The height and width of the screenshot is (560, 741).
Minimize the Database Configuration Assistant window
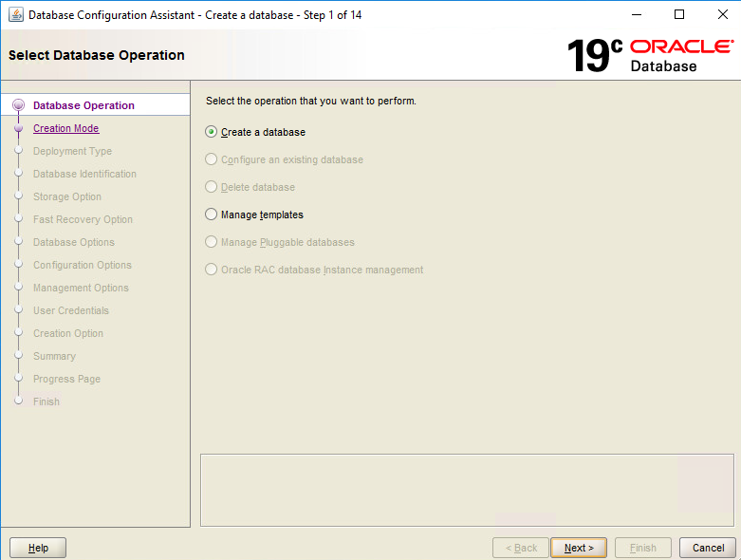(x=637, y=14)
